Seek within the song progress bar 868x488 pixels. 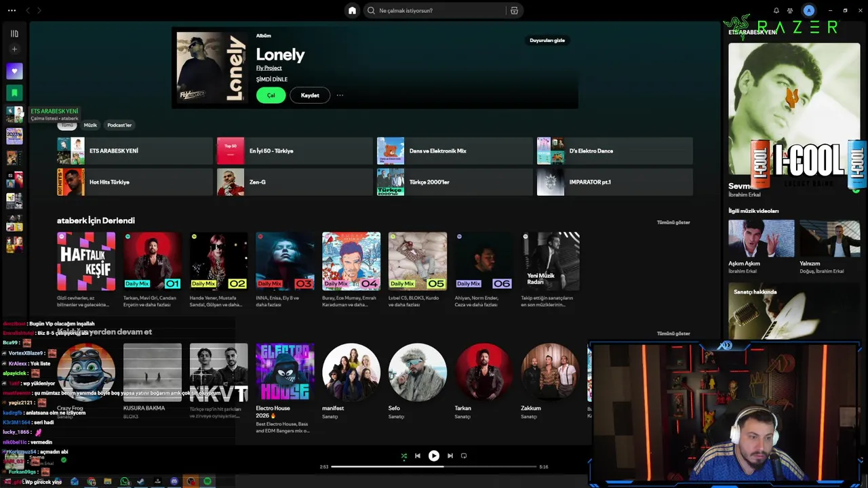tap(434, 466)
